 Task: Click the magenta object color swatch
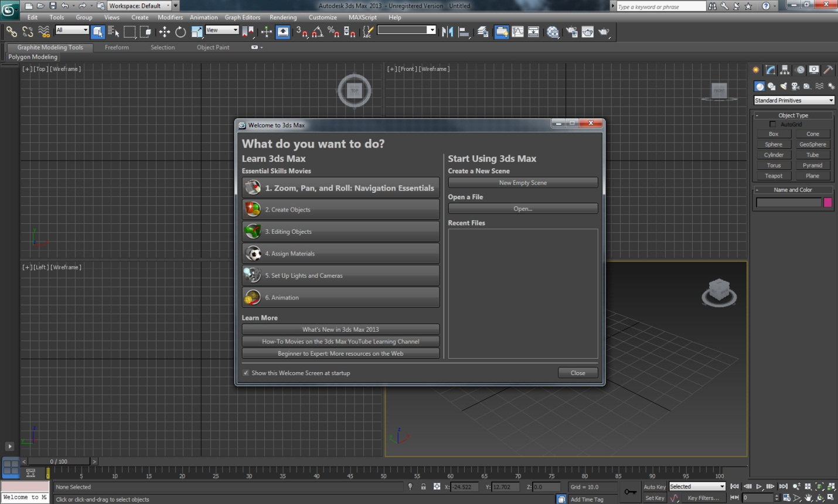click(827, 203)
